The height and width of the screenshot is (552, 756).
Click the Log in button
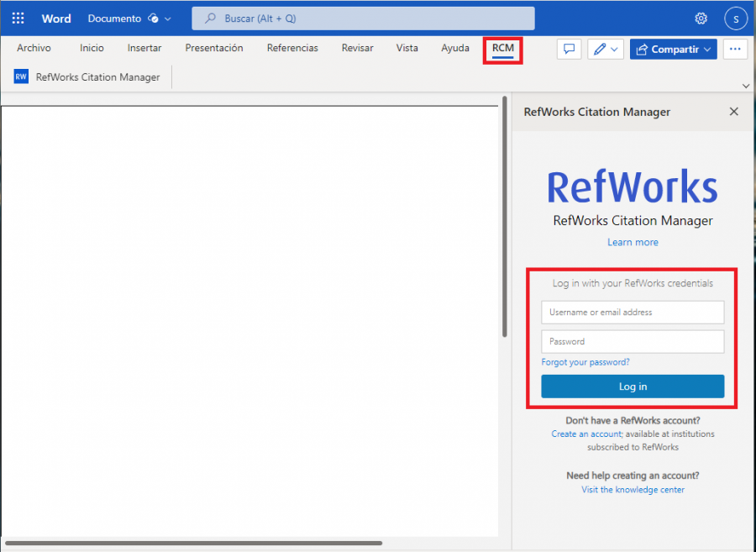(x=633, y=386)
